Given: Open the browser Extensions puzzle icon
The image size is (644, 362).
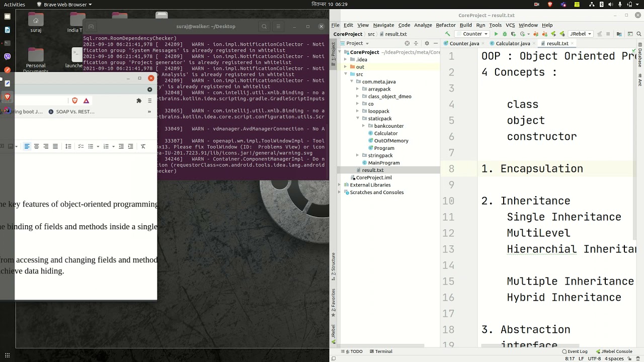Looking at the screenshot, I should coord(139,101).
